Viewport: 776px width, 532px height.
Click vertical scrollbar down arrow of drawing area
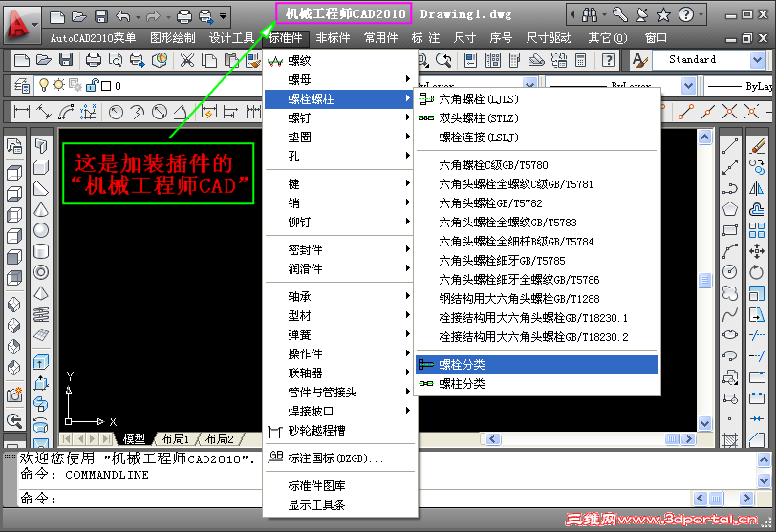pyautogui.click(x=704, y=423)
